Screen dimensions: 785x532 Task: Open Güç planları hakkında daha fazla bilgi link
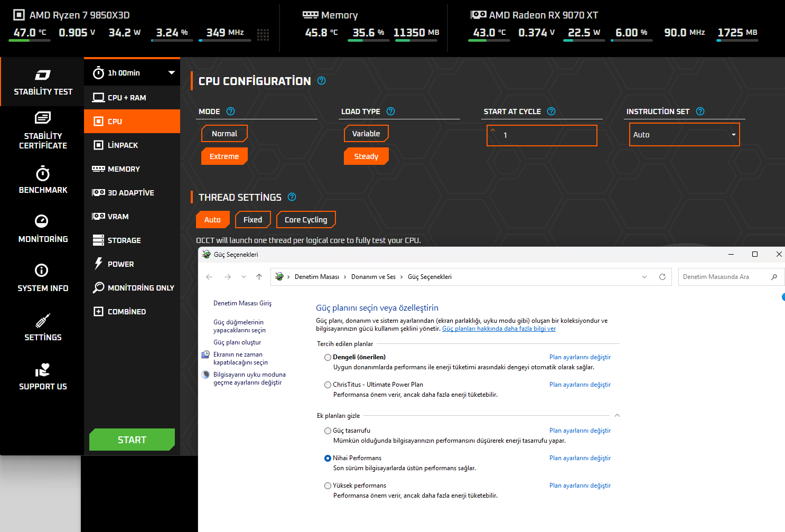(x=499, y=329)
